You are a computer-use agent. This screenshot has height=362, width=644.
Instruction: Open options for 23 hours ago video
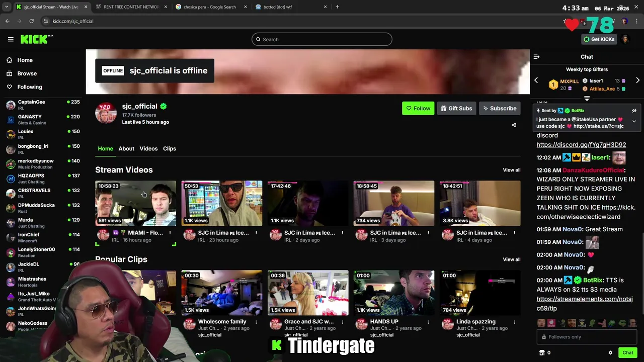[x=256, y=233]
